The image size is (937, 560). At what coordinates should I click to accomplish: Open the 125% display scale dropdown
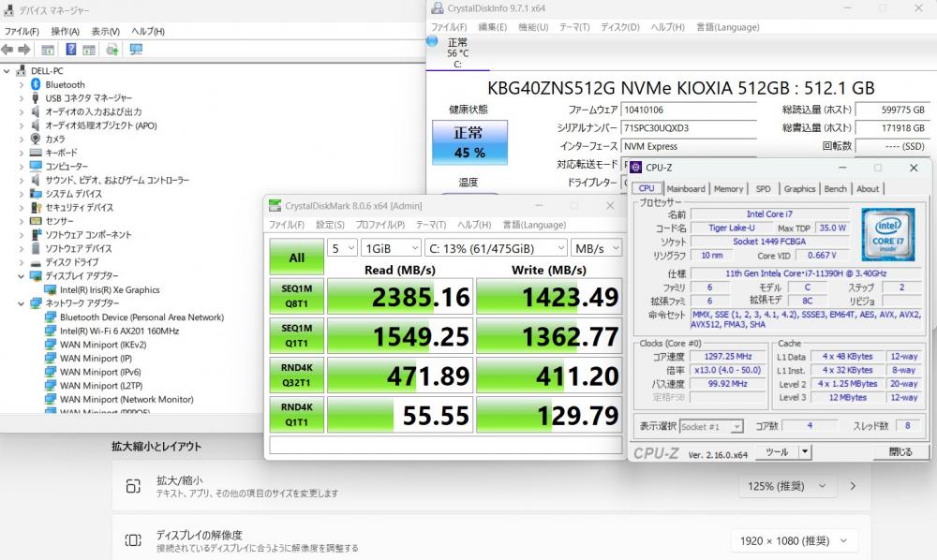782,486
